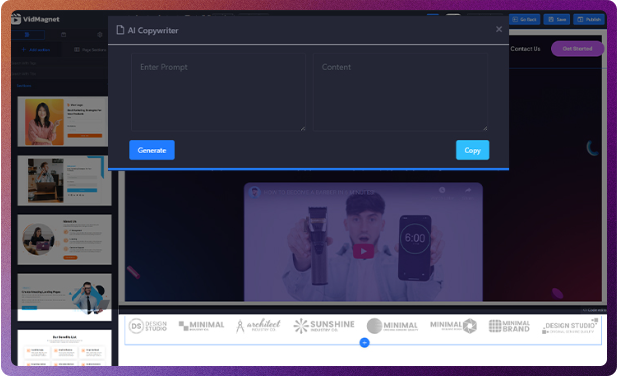This screenshot has height=377, width=619.
Task: Focus the Enter Prompt text area
Action: (x=218, y=92)
